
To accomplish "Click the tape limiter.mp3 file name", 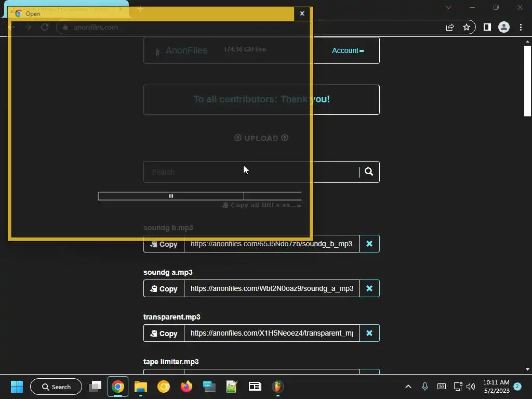I will tap(171, 362).
